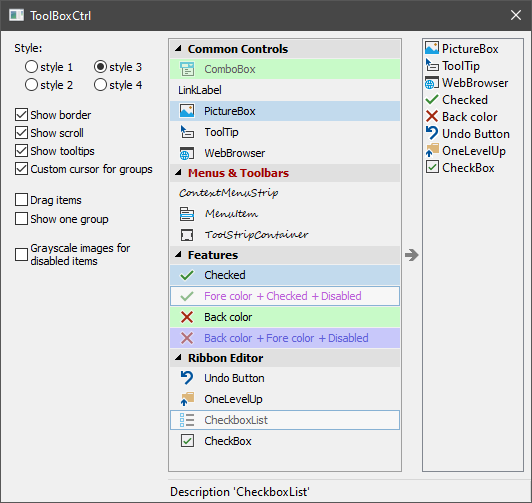Click the red X icon beside Back color
Screen dimensions: 532x503
(x=187, y=317)
